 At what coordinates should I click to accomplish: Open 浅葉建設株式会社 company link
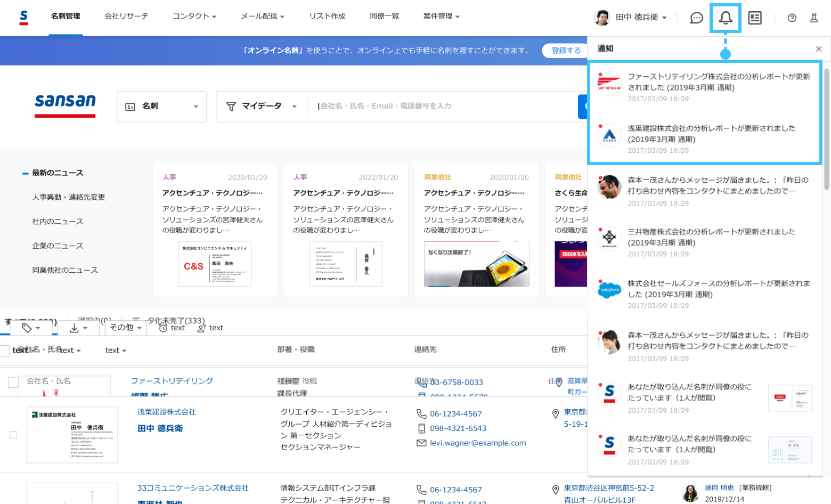click(167, 412)
